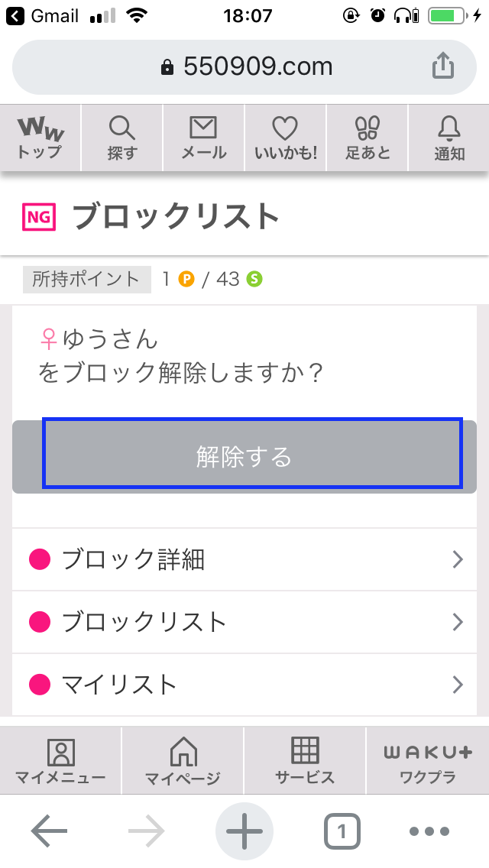Open a new tab with the plus button
This screenshot has width=489, height=868.
(244, 831)
